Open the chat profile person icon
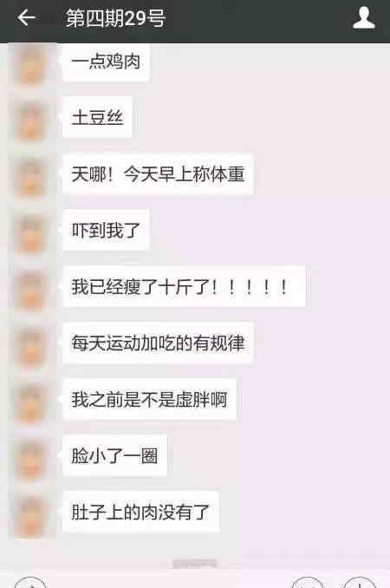This screenshot has width=390, height=588. 364,17
